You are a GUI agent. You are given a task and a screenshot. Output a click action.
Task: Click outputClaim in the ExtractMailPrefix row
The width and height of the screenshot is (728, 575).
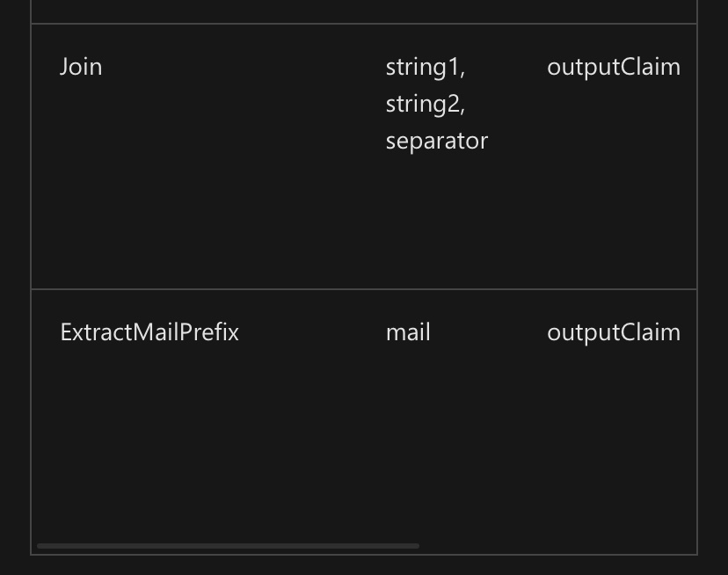click(x=613, y=332)
